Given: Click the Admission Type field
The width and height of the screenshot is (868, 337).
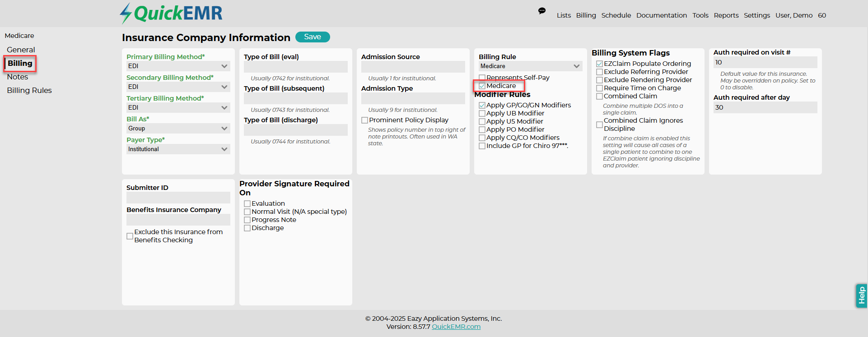Looking at the screenshot, I should [x=413, y=98].
